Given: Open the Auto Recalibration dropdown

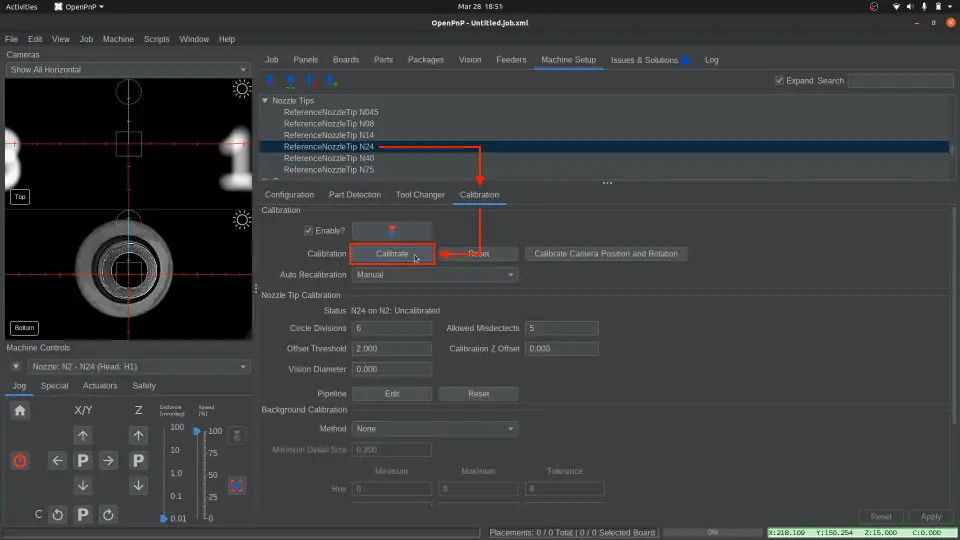Looking at the screenshot, I should 434,274.
